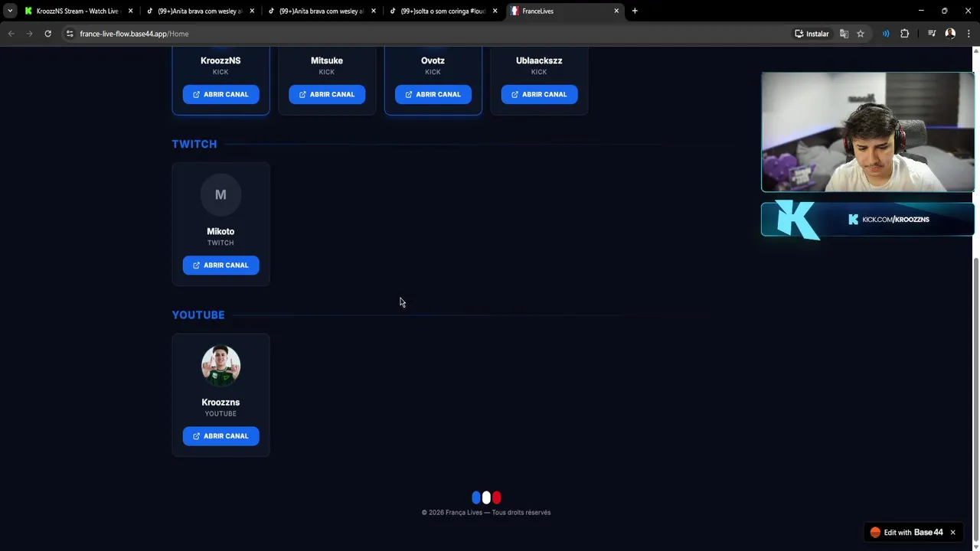Click the webcam overlay video
This screenshot has height=551, width=980.
click(867, 132)
